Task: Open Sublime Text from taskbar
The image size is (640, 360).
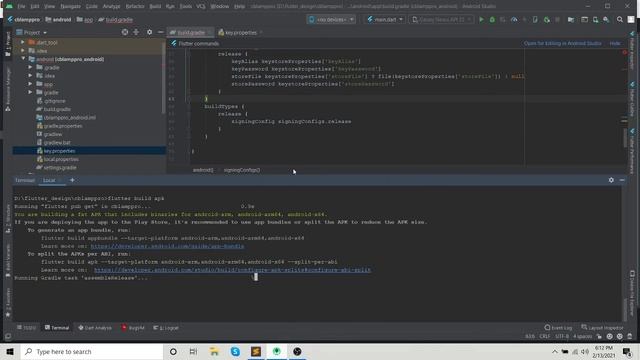Action: coord(256,351)
